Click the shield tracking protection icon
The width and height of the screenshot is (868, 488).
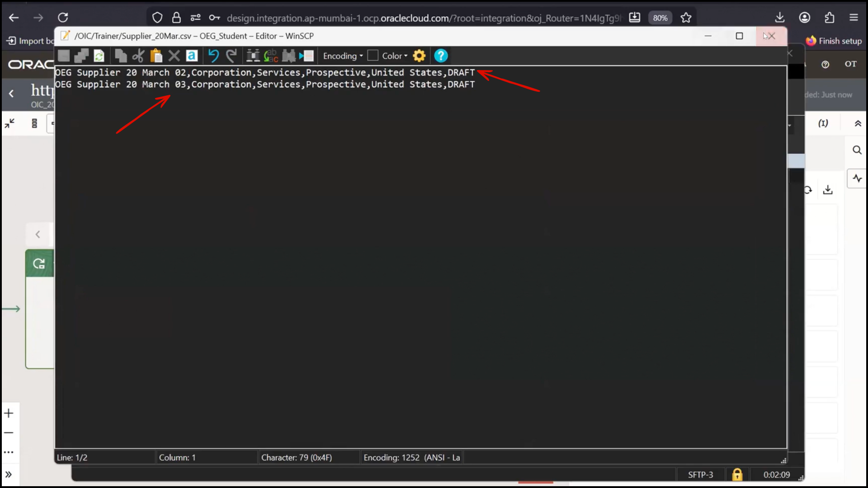[x=157, y=18]
